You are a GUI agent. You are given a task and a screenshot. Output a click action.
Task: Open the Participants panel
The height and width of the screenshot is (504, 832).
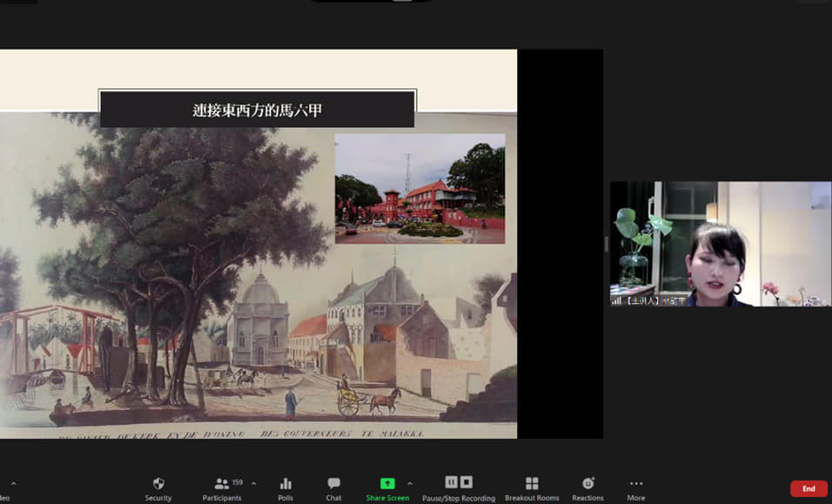pos(222,488)
